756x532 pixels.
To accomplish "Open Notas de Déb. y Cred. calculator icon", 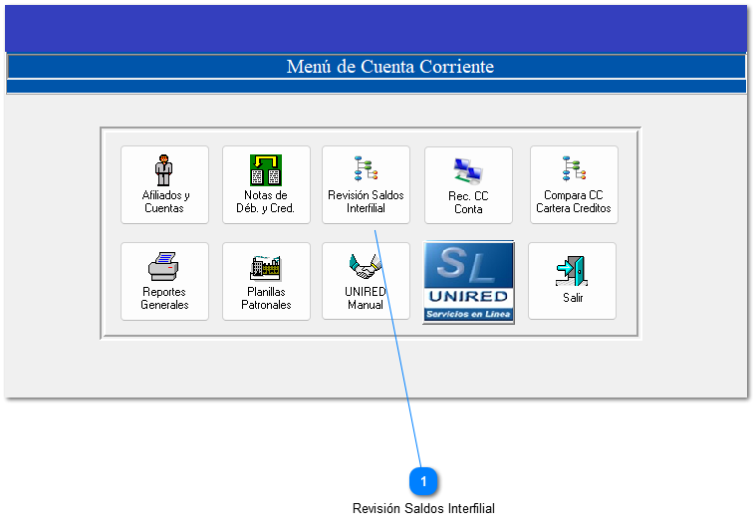I will pos(266,169).
